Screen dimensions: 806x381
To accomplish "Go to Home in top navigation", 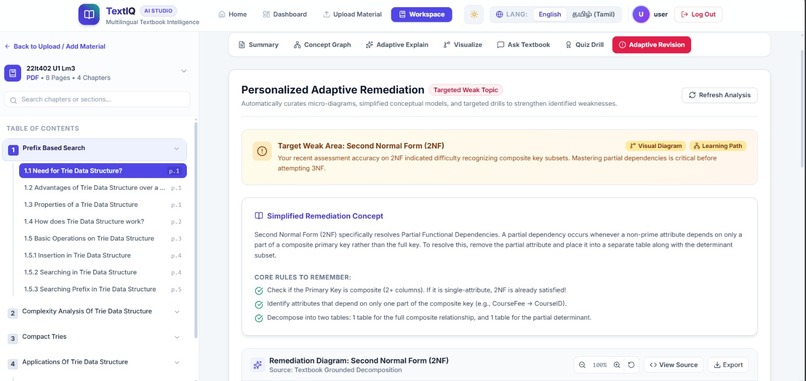I will point(232,14).
